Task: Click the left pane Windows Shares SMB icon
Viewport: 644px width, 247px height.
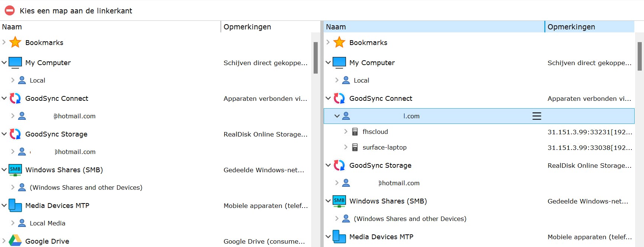Action: [x=15, y=170]
